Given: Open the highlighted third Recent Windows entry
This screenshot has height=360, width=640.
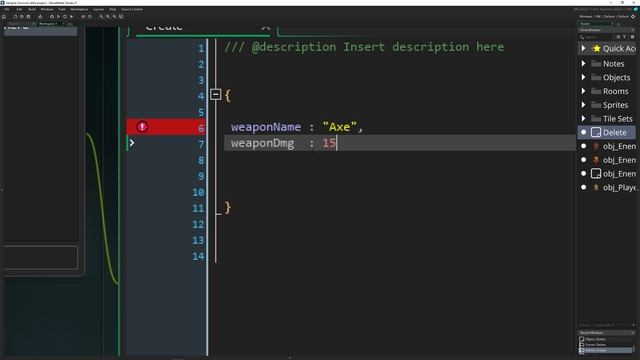Looking at the screenshot, I should click(605, 351).
